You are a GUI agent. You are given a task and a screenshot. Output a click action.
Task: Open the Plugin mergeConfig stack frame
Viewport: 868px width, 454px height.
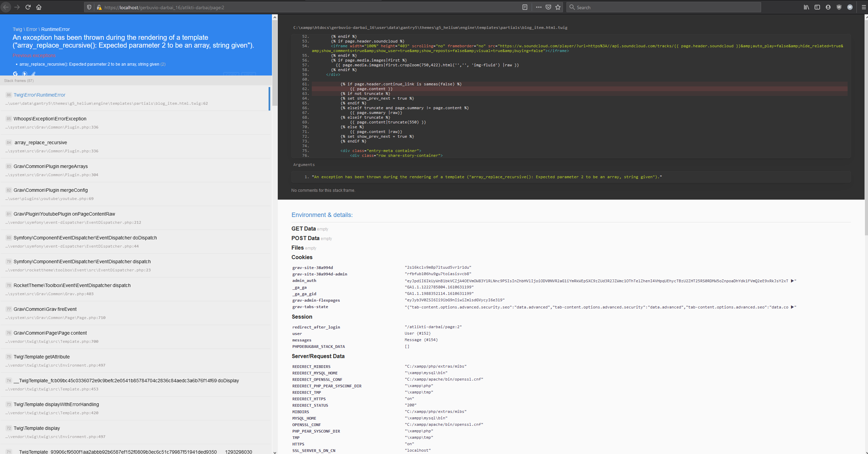click(x=135, y=194)
